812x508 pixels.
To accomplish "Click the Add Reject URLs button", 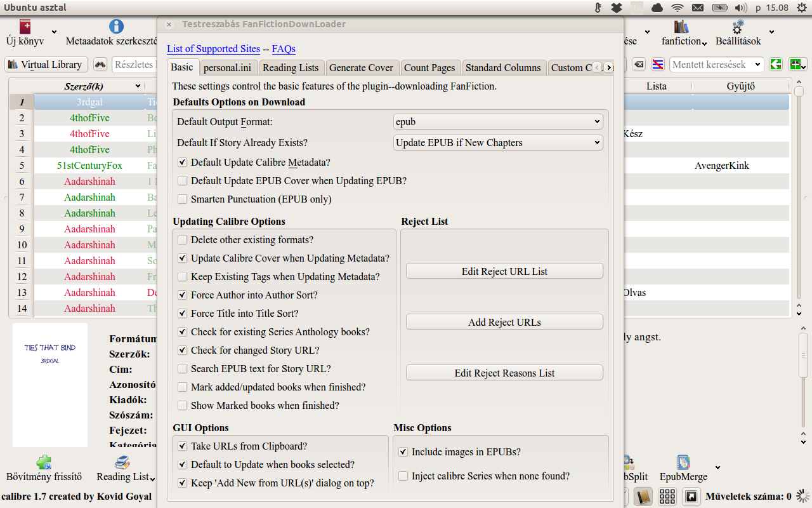I will pyautogui.click(x=504, y=322).
